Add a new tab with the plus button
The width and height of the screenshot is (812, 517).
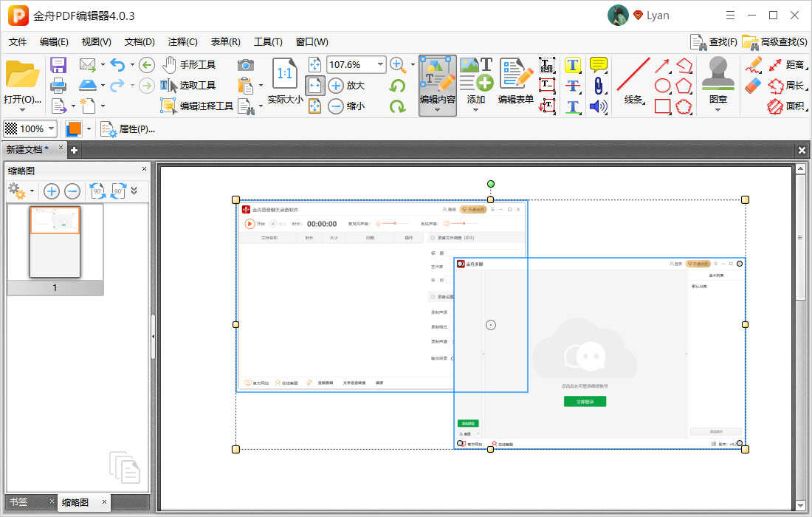coord(74,150)
